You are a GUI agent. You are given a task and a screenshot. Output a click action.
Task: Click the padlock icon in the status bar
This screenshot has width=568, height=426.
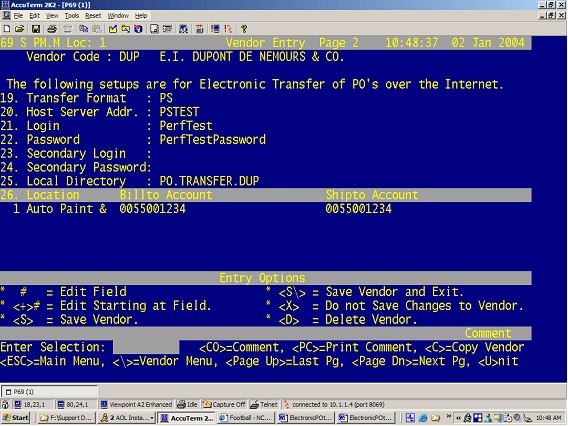[5, 405]
